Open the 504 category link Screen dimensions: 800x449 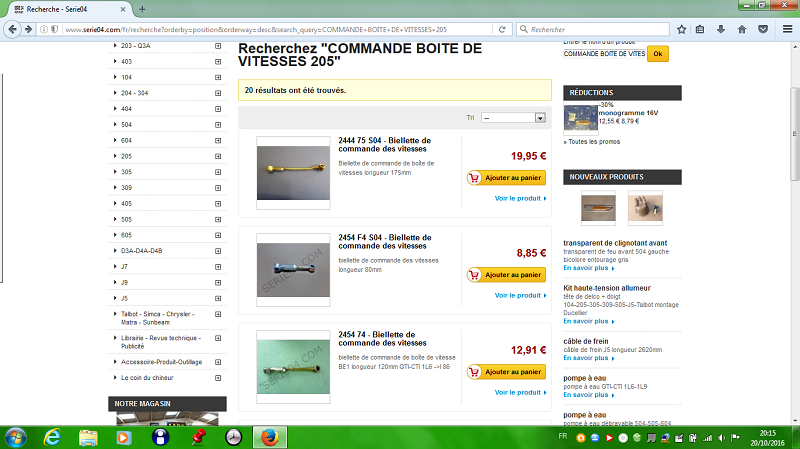(x=127, y=125)
